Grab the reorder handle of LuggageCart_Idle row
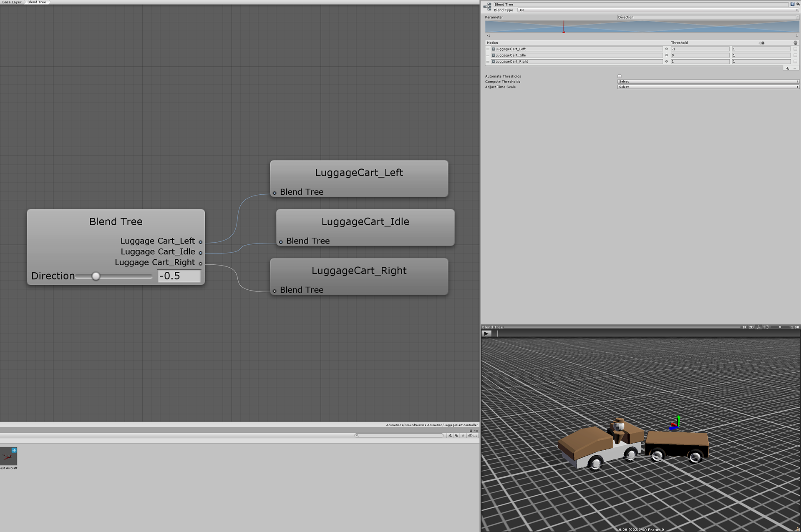 488,55
